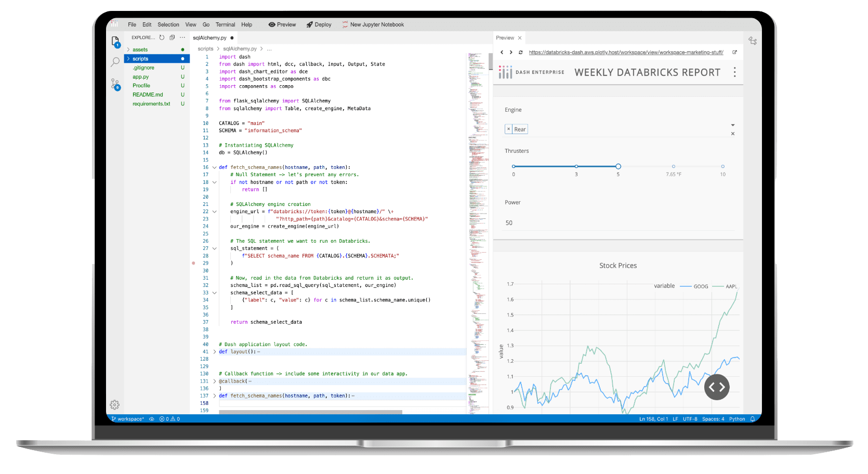Open the Engine dropdown in the report
This screenshot has width=868, height=474.
click(733, 125)
